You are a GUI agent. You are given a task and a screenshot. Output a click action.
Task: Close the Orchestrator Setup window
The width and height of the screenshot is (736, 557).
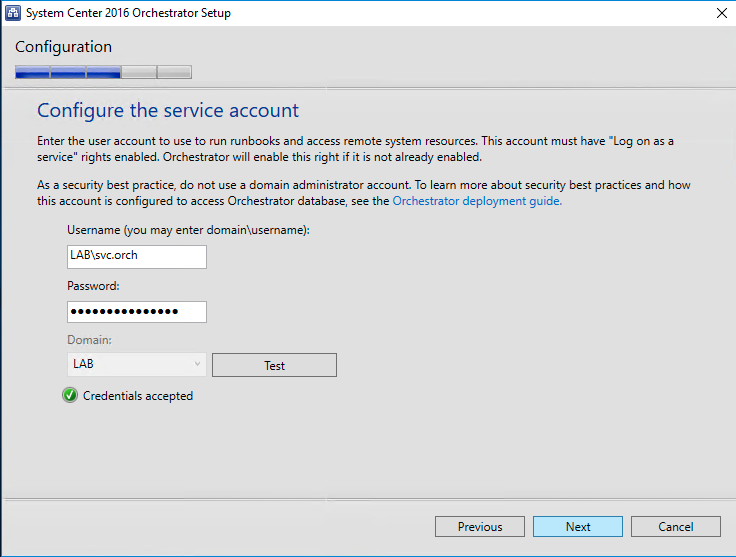click(721, 13)
